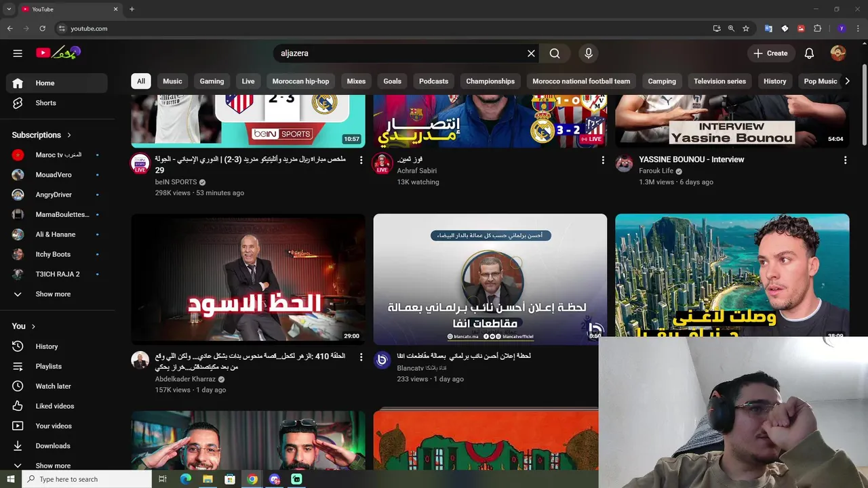Open Blancatv channel avatar
This screenshot has height=488, width=868.
click(382, 360)
